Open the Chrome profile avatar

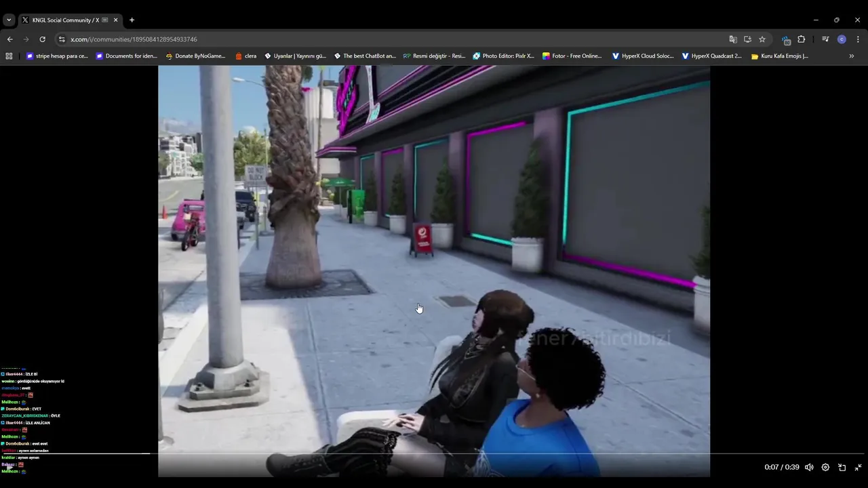[842, 39]
